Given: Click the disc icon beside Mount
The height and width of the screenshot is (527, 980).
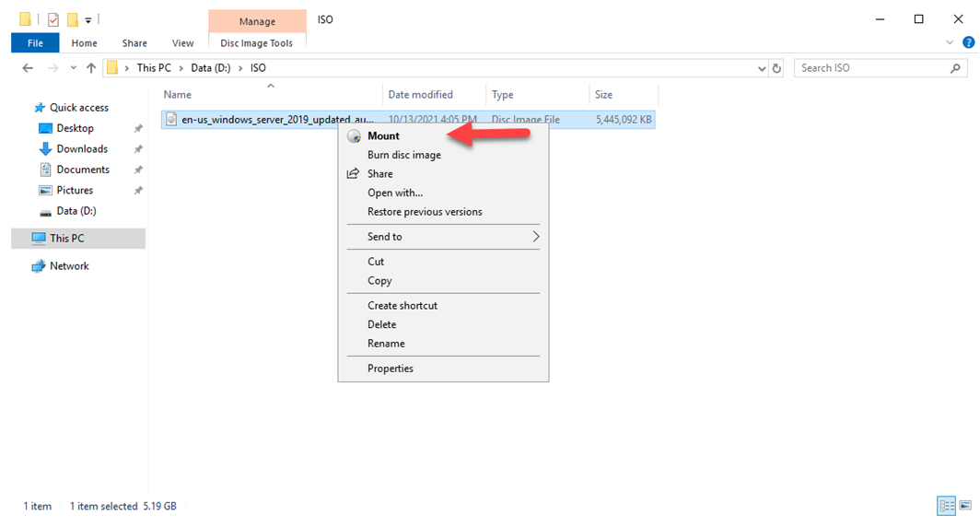Looking at the screenshot, I should click(x=354, y=135).
